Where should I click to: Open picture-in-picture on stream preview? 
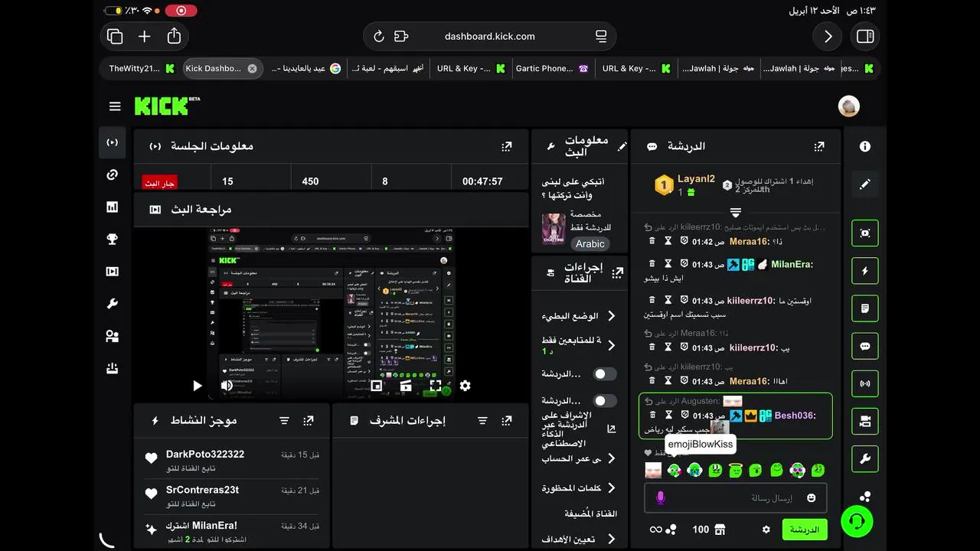377,386
